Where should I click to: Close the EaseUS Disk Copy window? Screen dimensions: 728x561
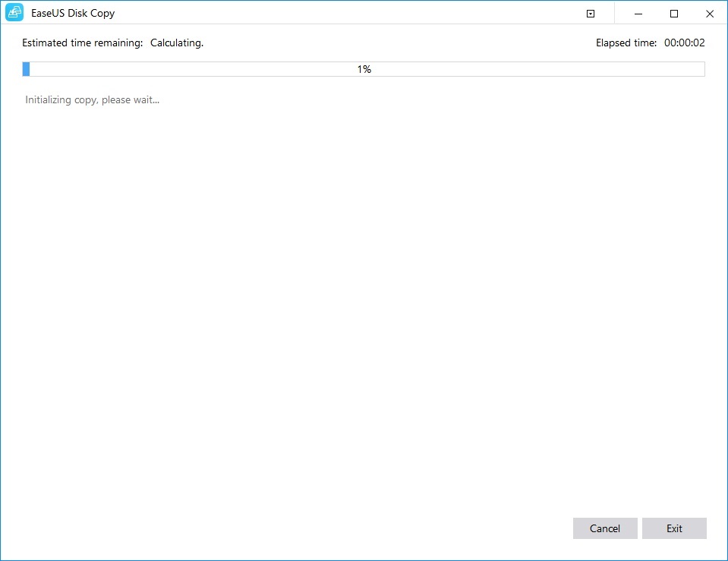point(710,14)
